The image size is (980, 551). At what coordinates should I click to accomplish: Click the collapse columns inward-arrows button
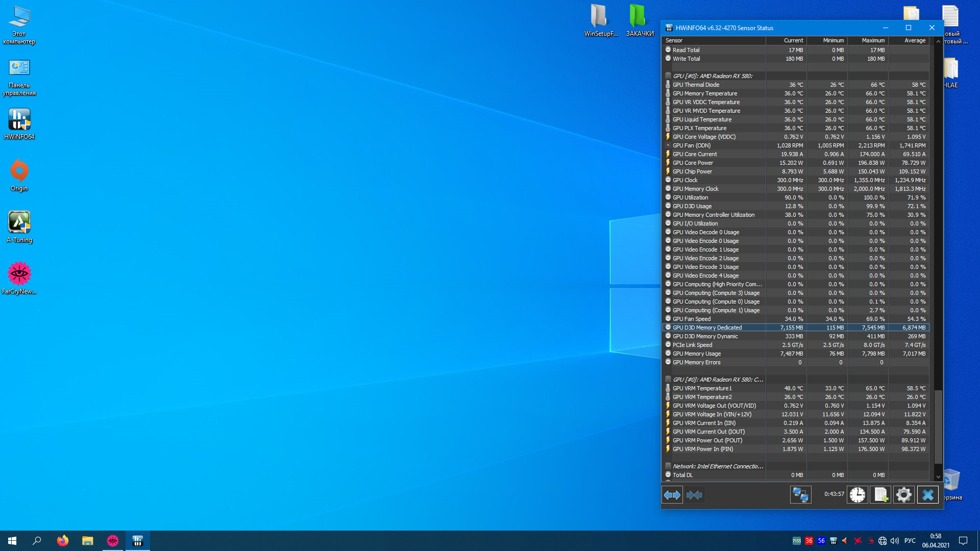[x=694, y=495]
